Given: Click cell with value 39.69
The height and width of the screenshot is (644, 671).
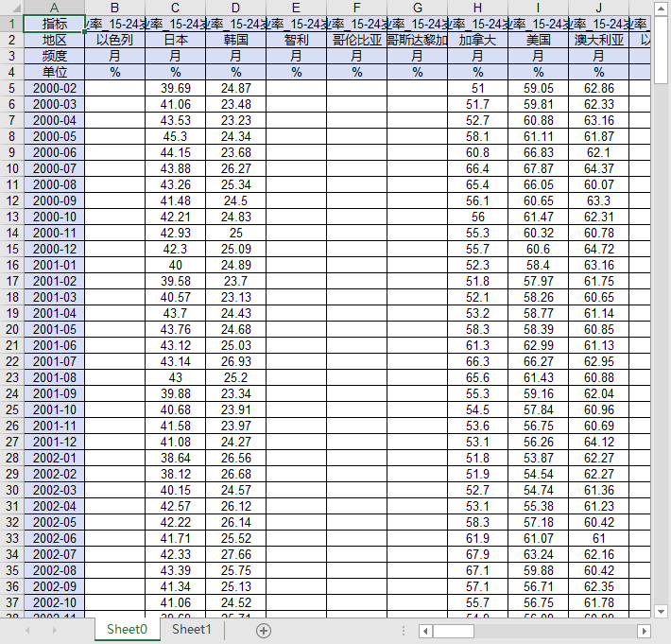Looking at the screenshot, I should 176,88.
